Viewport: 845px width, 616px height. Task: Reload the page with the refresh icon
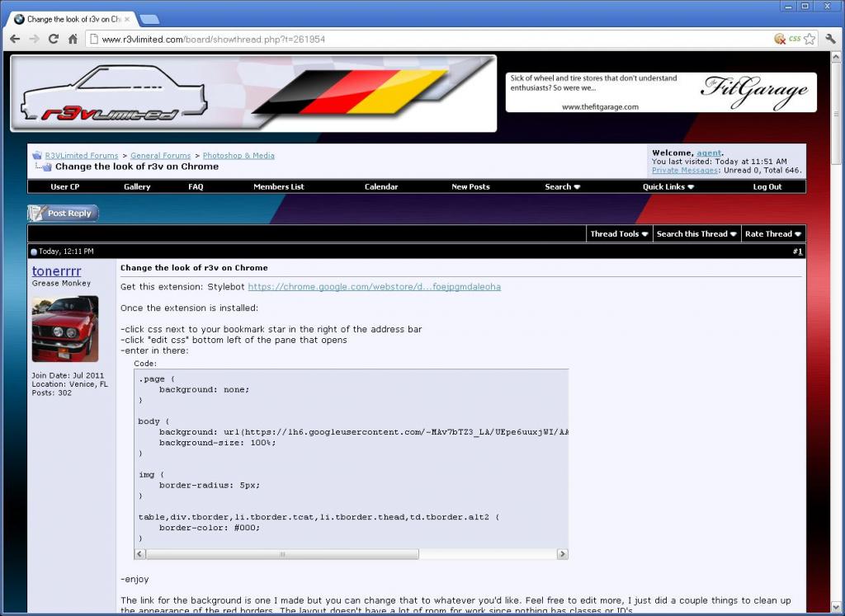[54, 39]
